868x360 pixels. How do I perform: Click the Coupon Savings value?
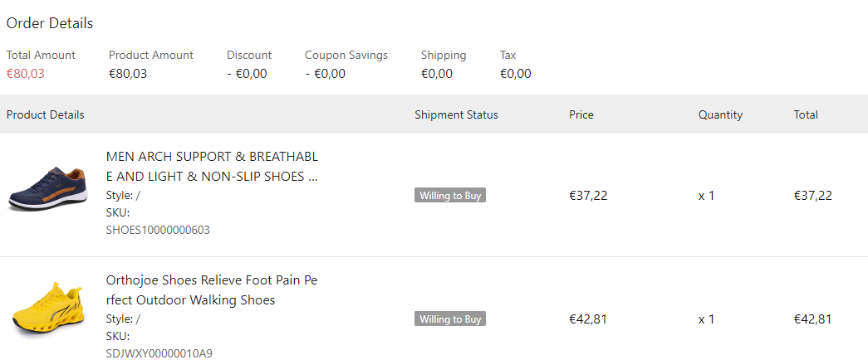pyautogui.click(x=326, y=74)
